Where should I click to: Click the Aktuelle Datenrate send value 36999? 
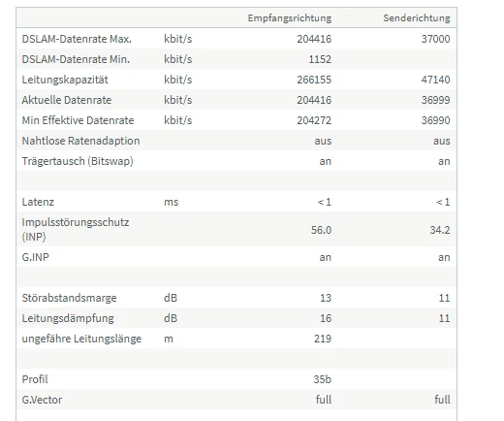click(x=435, y=100)
